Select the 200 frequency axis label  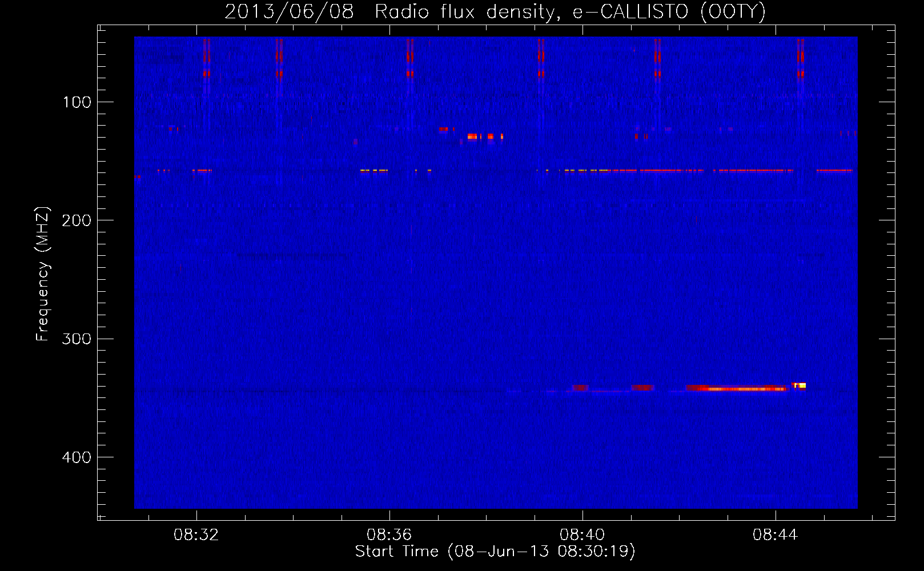coord(77,220)
